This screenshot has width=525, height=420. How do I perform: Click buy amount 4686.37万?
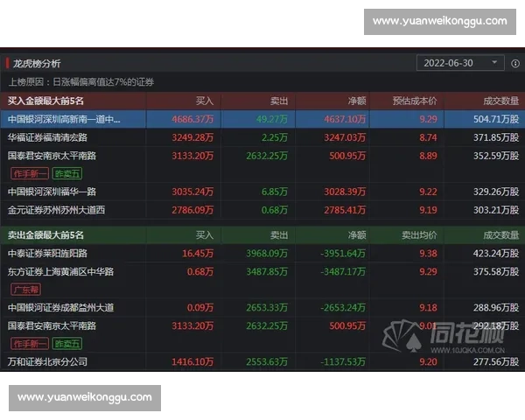192,119
